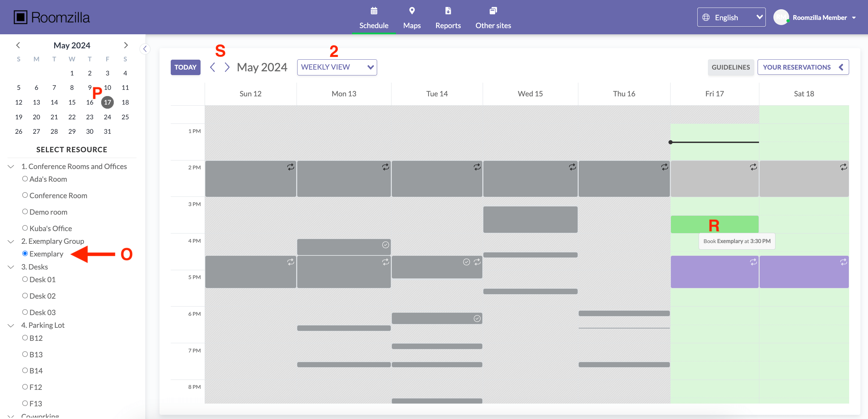
Task: Click next month arrow in mini calendar
Action: coord(126,45)
